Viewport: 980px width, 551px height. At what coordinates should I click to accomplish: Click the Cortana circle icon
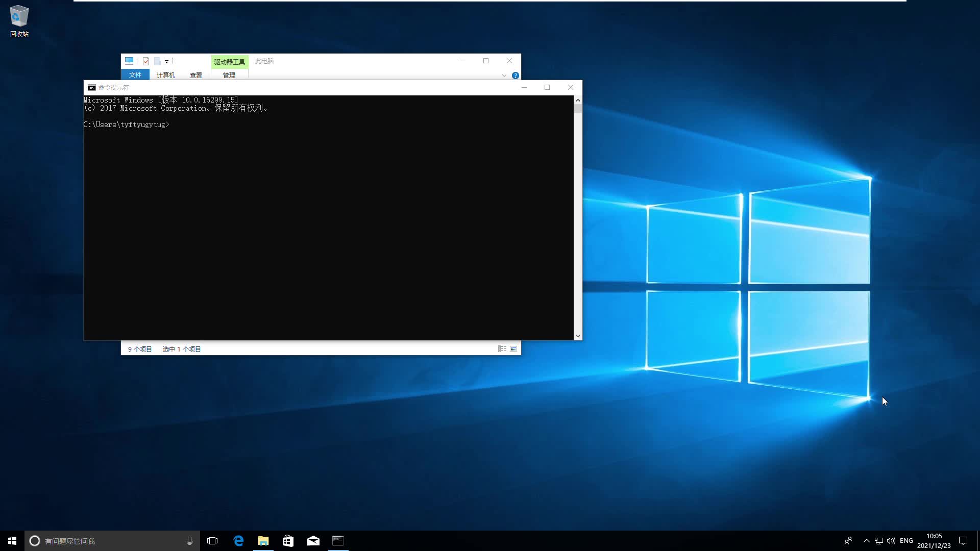35,541
